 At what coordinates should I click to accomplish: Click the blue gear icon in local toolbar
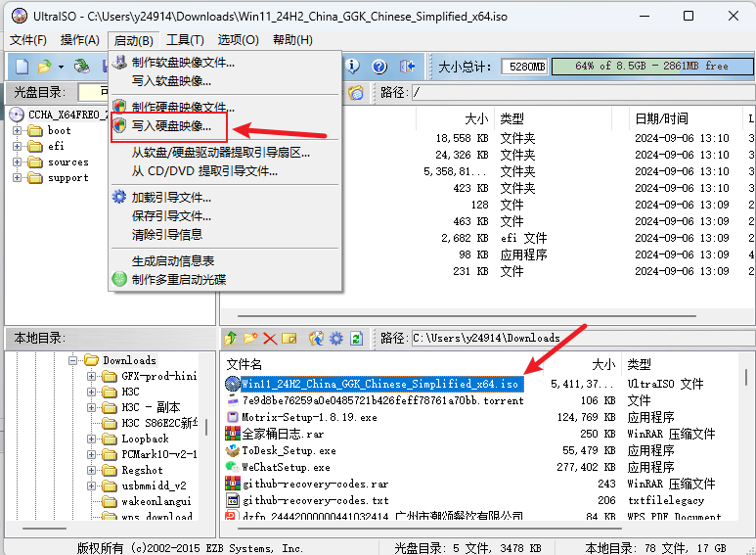coord(336,339)
